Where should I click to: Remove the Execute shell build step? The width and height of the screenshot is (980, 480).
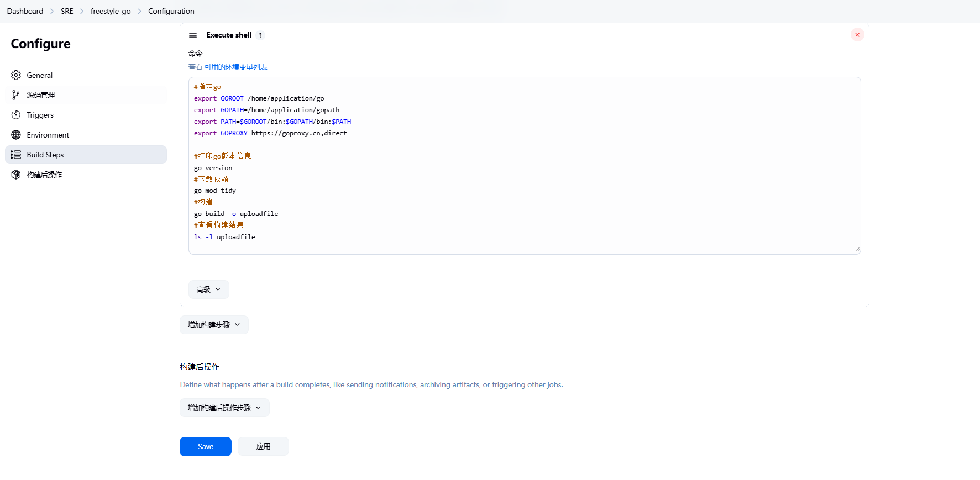[857, 35]
